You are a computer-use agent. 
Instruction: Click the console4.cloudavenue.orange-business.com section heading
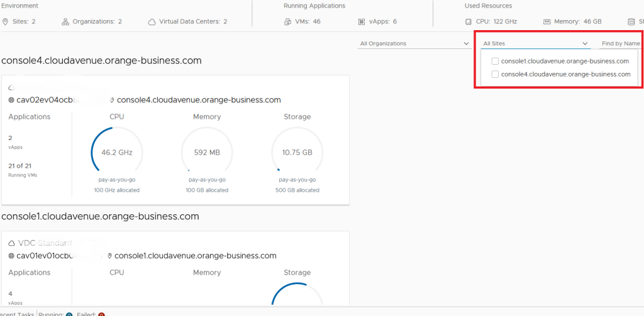[101, 61]
